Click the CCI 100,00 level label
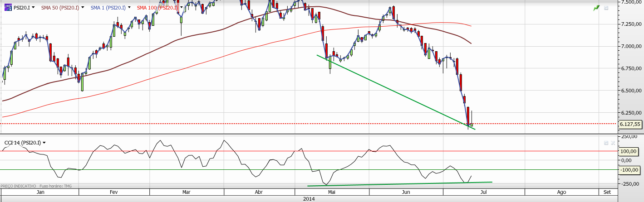The image size is (644, 202). (x=629, y=151)
